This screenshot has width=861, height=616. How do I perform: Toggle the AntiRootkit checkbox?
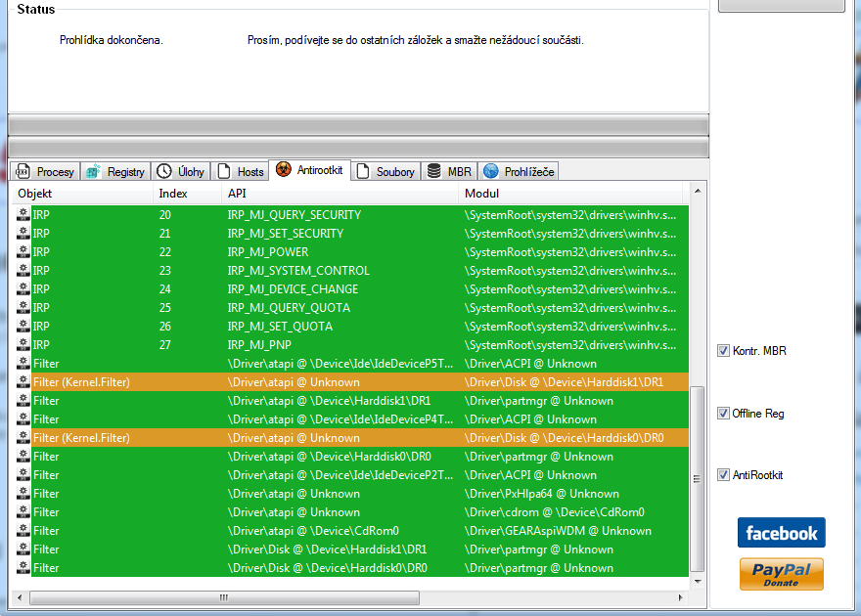723,474
